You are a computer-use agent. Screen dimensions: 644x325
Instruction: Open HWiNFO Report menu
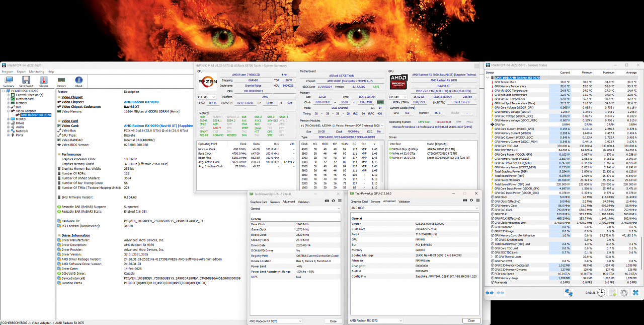click(x=21, y=72)
